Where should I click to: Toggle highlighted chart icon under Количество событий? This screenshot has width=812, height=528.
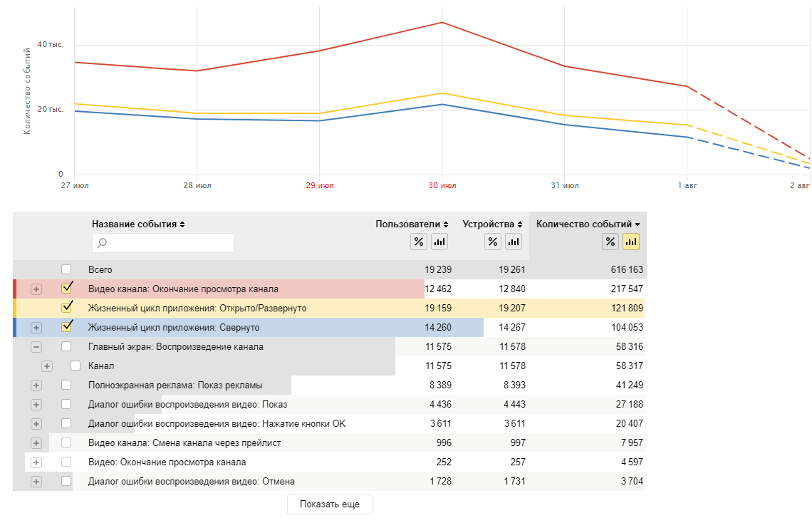[x=631, y=242]
